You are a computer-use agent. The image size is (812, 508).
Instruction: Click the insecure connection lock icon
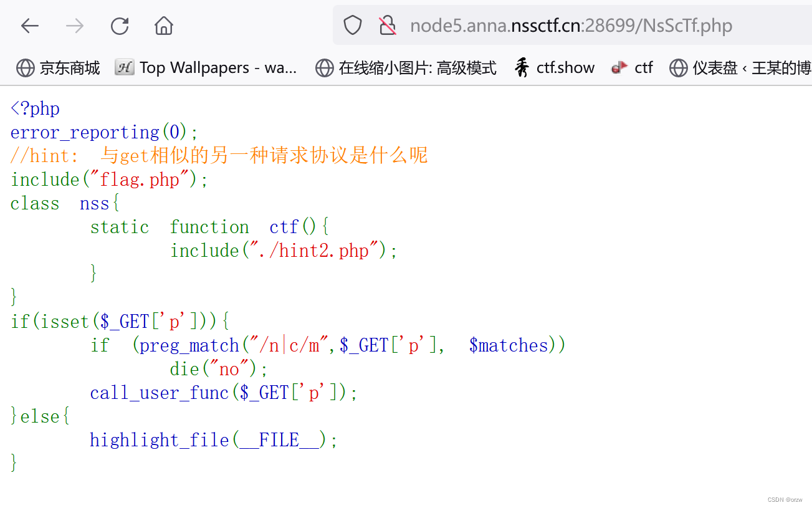coord(387,24)
